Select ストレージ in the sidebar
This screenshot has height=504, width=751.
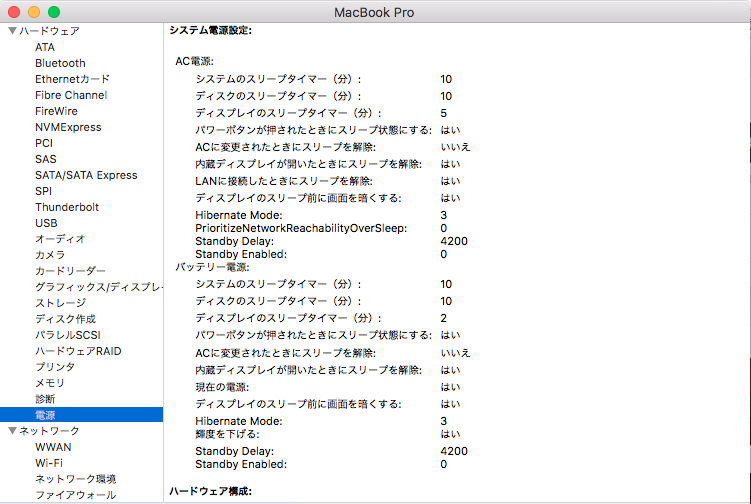(60, 303)
